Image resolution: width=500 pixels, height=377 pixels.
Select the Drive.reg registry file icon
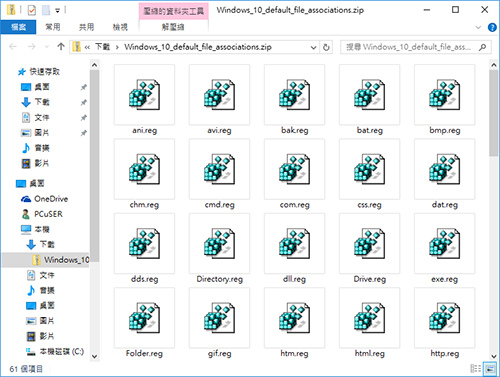pyautogui.click(x=369, y=244)
